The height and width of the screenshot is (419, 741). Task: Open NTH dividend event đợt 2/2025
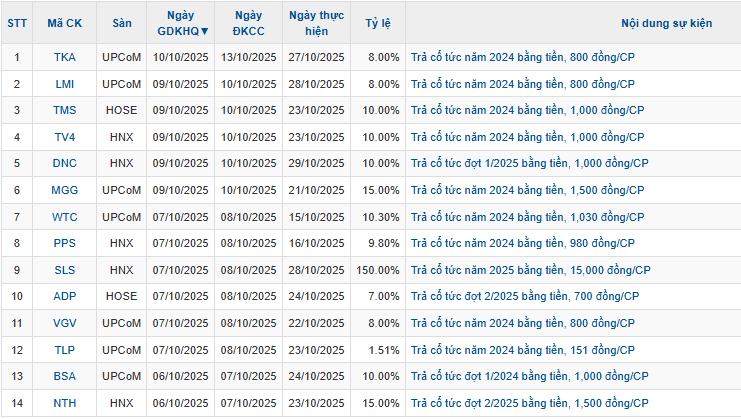click(x=530, y=403)
